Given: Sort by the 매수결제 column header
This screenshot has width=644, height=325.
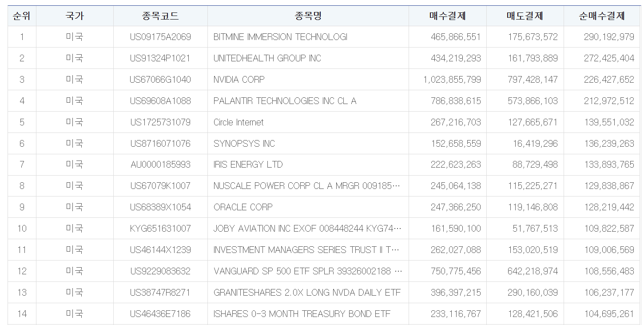Looking at the screenshot, I should tap(447, 16).
